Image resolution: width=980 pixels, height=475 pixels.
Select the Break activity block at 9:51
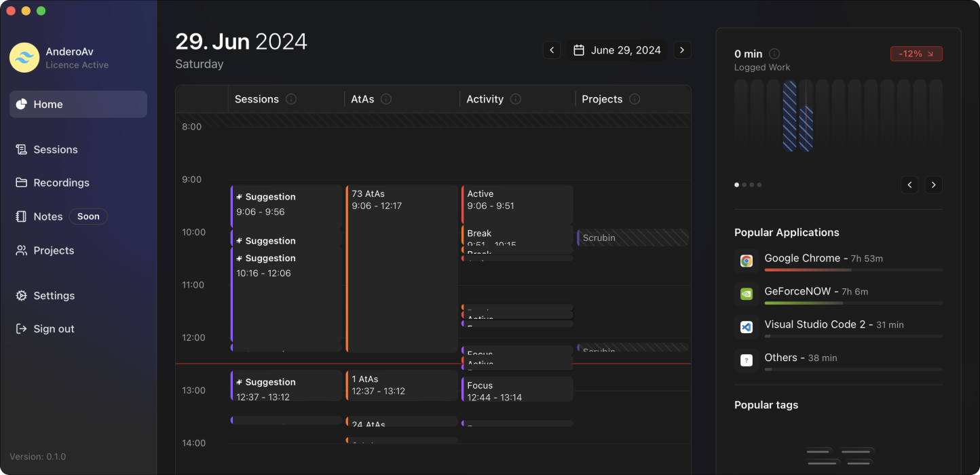coord(517,235)
